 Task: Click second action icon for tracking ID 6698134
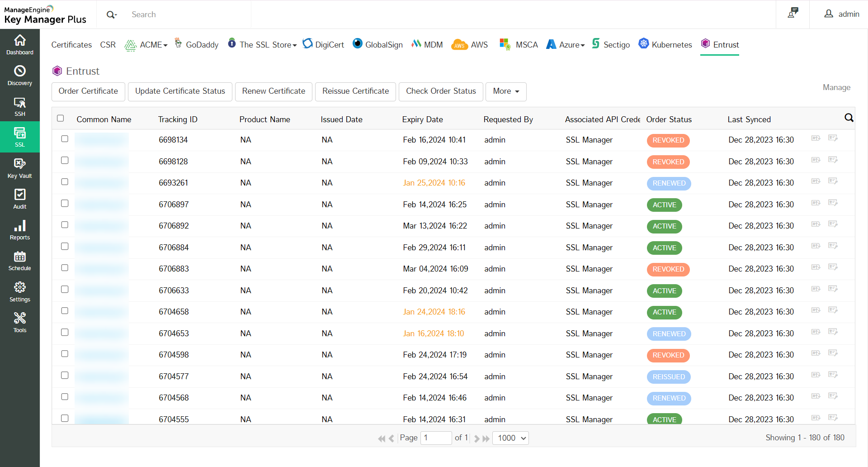(833, 138)
